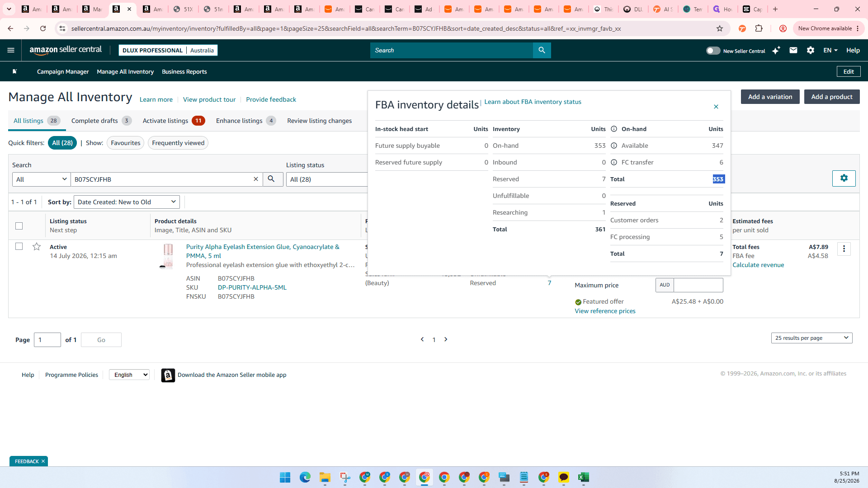Click the Maximum price input field

pos(698,285)
